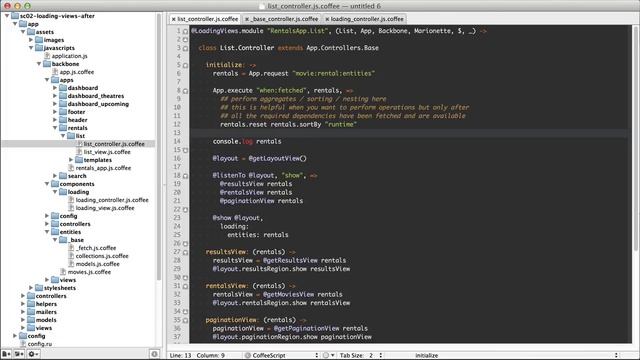Expand the dashboard folder
This screenshot has height=360, width=640.
coord(55,88)
